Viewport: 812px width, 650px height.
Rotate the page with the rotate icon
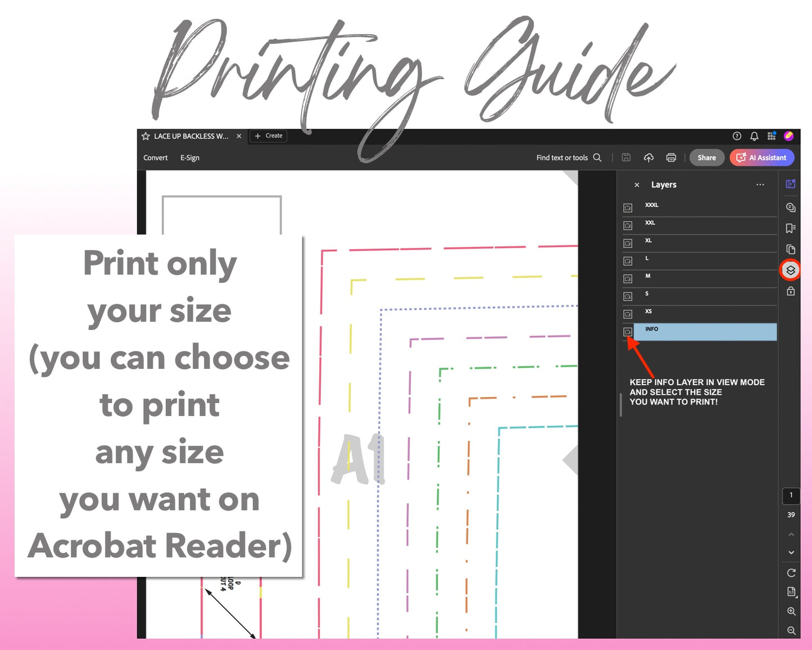coord(791,573)
